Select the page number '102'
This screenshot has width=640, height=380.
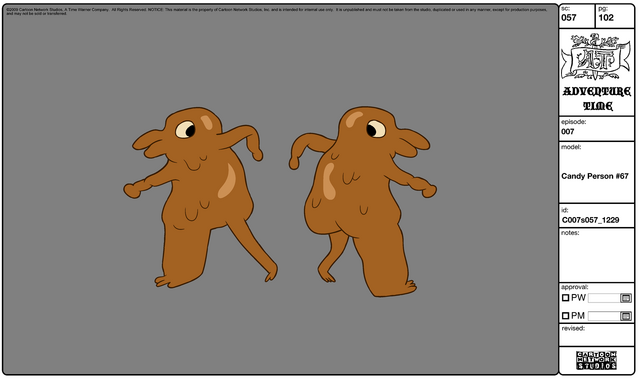(606, 18)
